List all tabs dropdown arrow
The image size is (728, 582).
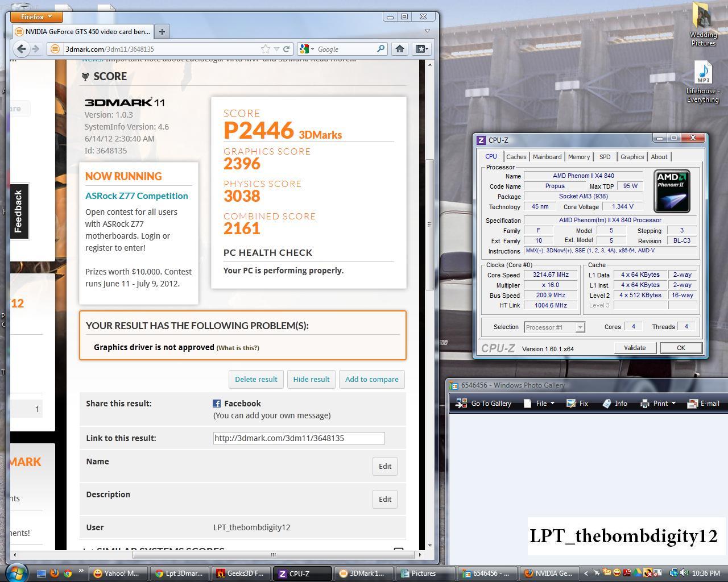click(x=427, y=31)
